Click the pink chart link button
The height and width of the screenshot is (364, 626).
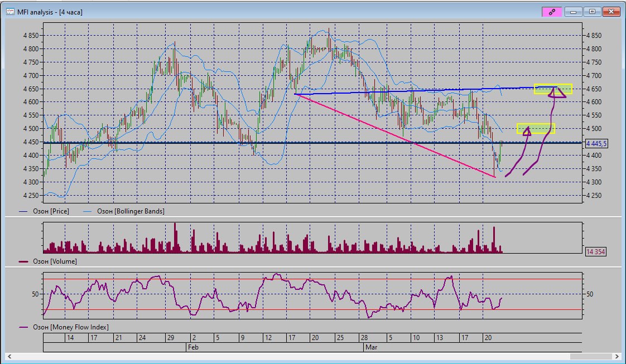pos(551,12)
